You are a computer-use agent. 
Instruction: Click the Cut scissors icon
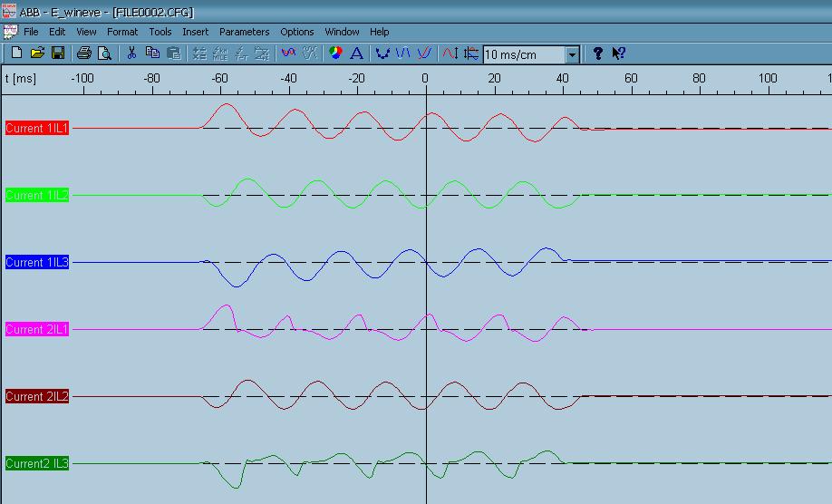(x=131, y=53)
